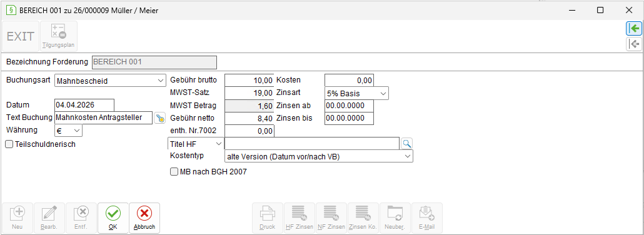Click the Zinsen bis date field
644x235 pixels.
coord(349,118)
